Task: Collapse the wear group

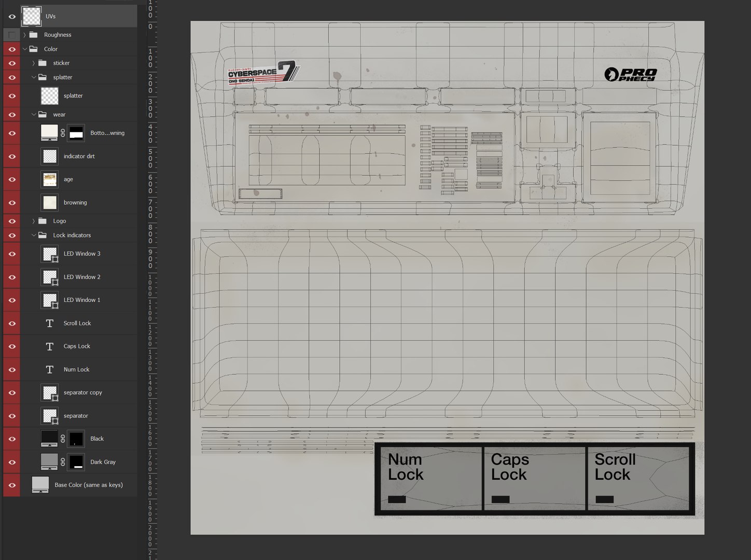Action: coord(33,115)
